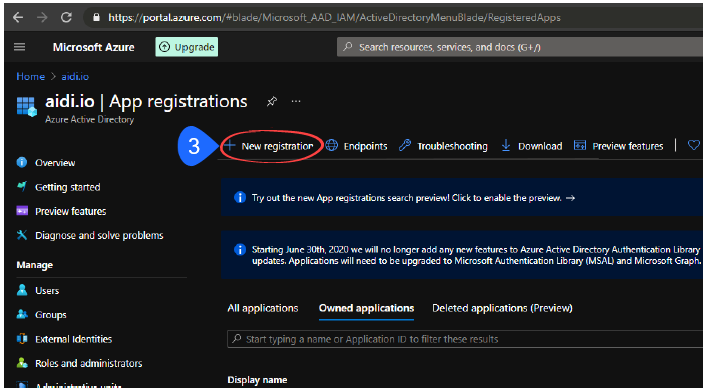Click the Download arrow toolbar item
707x392 pixels.
click(532, 146)
